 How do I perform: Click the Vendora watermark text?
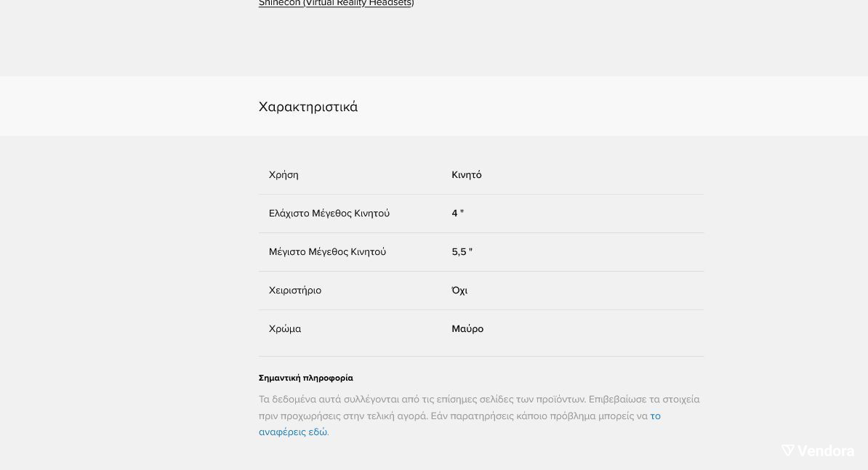pyautogui.click(x=826, y=451)
